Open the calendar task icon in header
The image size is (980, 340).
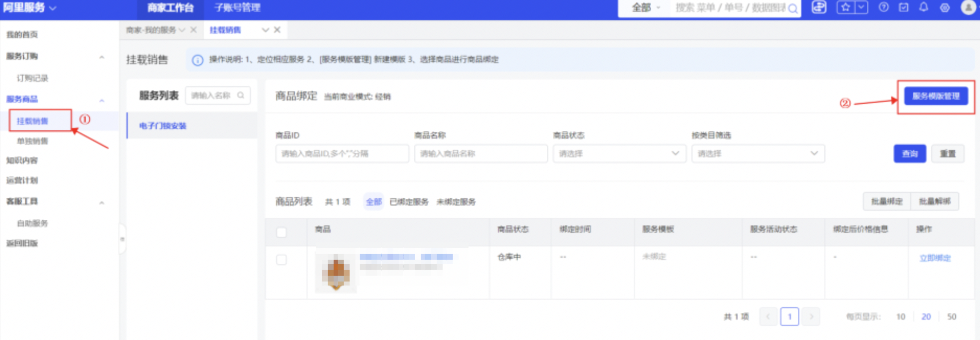pyautogui.click(x=903, y=7)
